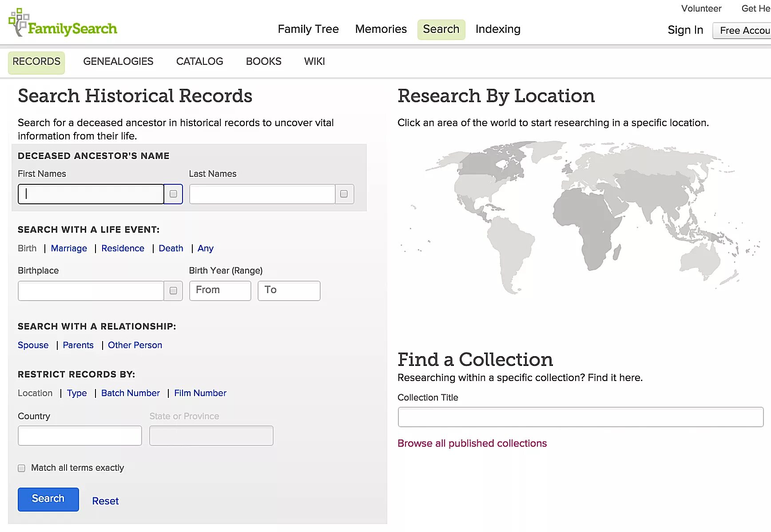The width and height of the screenshot is (771, 532).
Task: Select Africa on the world map
Action: pyautogui.click(x=586, y=222)
